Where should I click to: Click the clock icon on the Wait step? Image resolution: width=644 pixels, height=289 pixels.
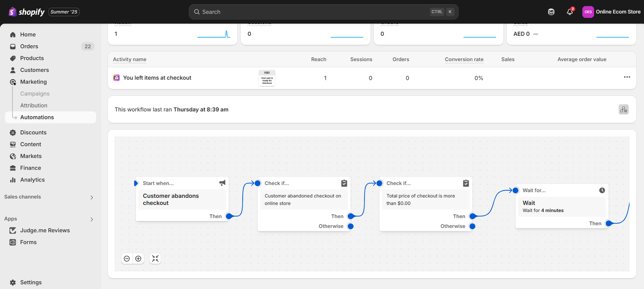pyautogui.click(x=602, y=190)
